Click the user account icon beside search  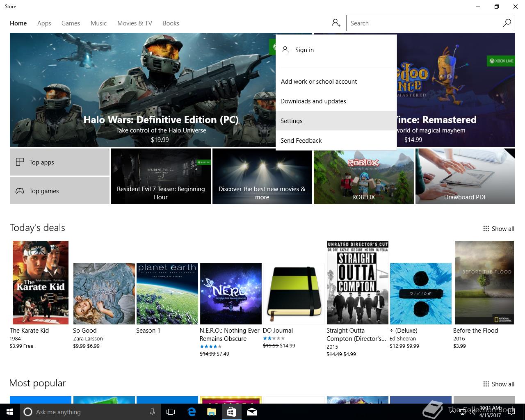tap(336, 23)
